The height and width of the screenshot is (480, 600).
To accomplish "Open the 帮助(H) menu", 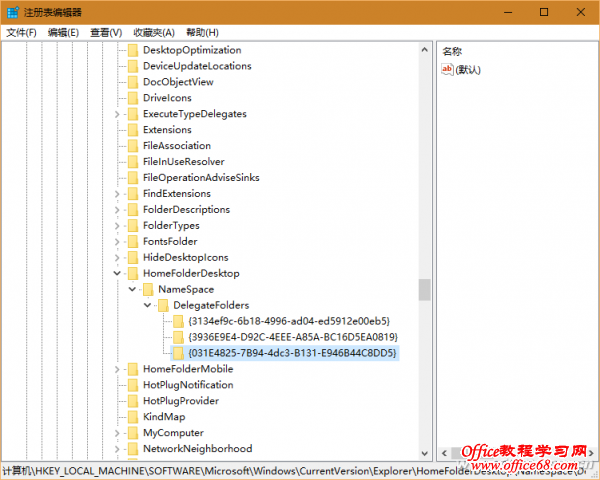I will (202, 33).
